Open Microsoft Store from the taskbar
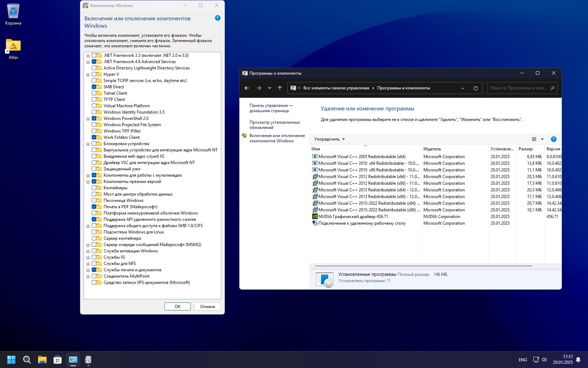588x368 pixels. (x=57, y=360)
